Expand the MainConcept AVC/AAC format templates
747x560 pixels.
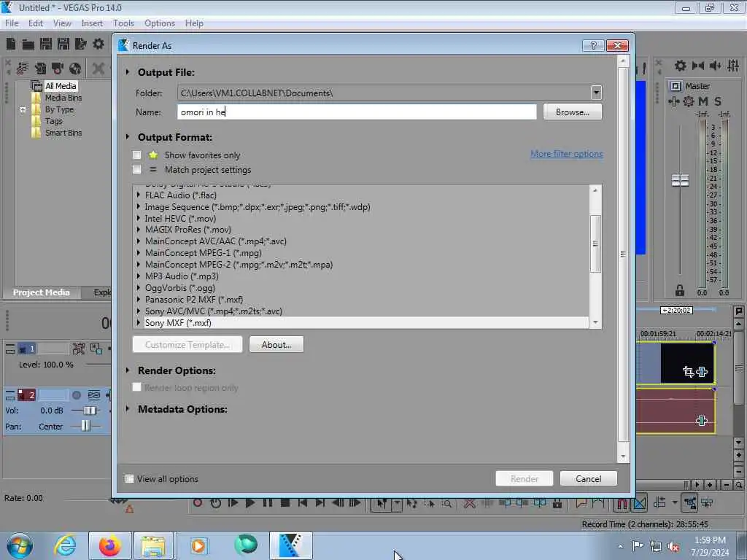pyautogui.click(x=139, y=241)
